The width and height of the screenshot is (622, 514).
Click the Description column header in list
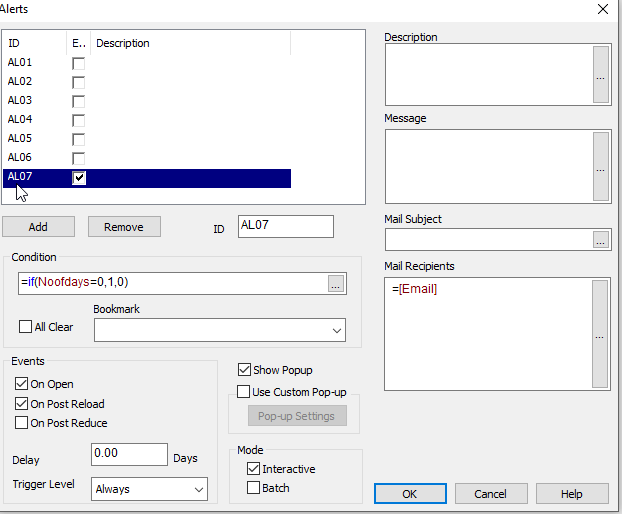pos(191,43)
